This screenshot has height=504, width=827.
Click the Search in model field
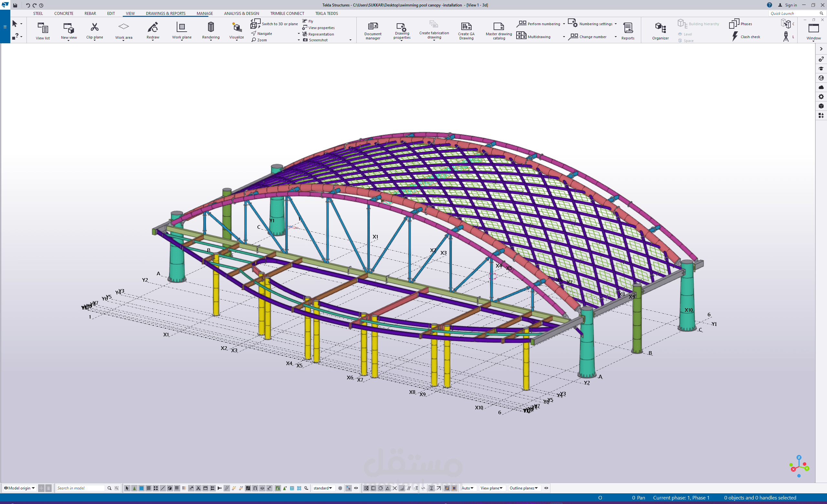(80, 488)
